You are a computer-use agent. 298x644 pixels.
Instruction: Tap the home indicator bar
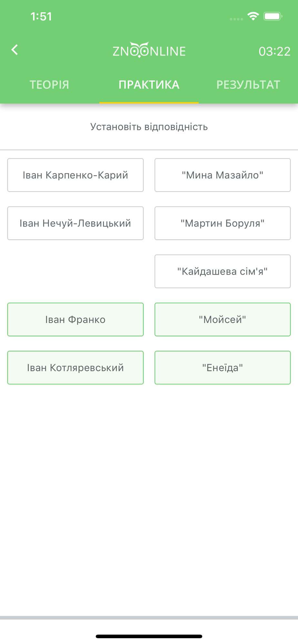(x=149, y=636)
